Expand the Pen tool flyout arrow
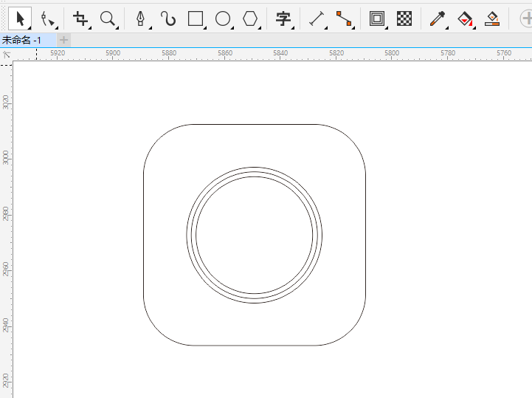This screenshot has height=398, width=532. [150, 27]
